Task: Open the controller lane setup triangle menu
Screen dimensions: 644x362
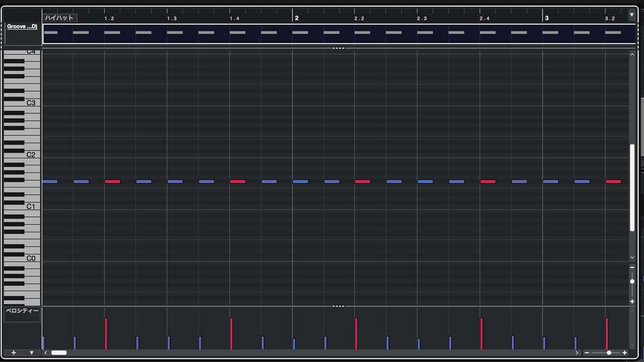Action: [x=32, y=353]
